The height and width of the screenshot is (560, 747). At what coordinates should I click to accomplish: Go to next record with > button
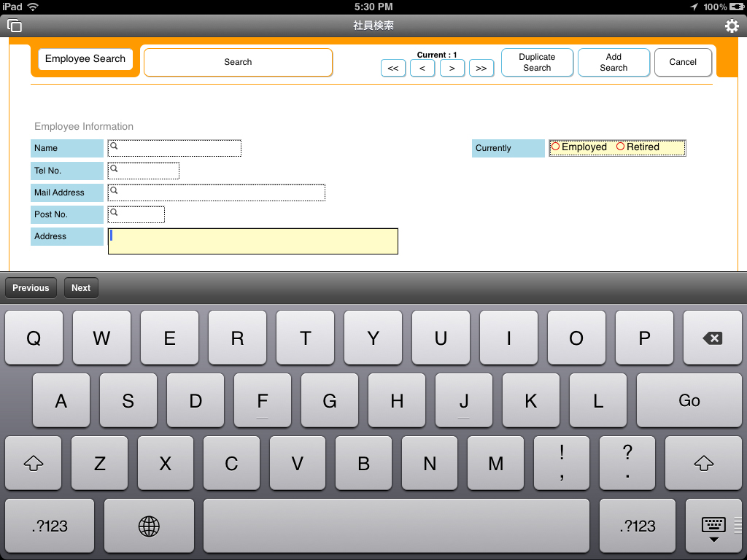(452, 69)
